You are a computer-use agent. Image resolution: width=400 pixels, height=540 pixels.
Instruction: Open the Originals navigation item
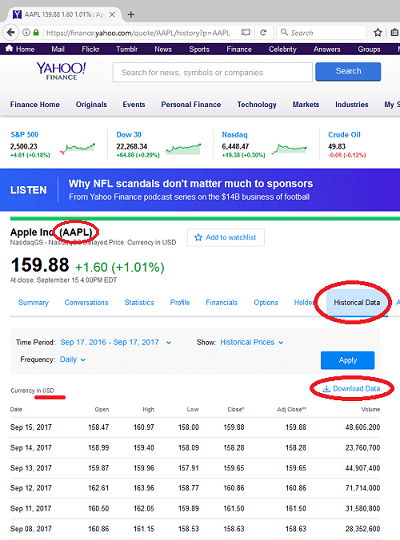coord(91,104)
